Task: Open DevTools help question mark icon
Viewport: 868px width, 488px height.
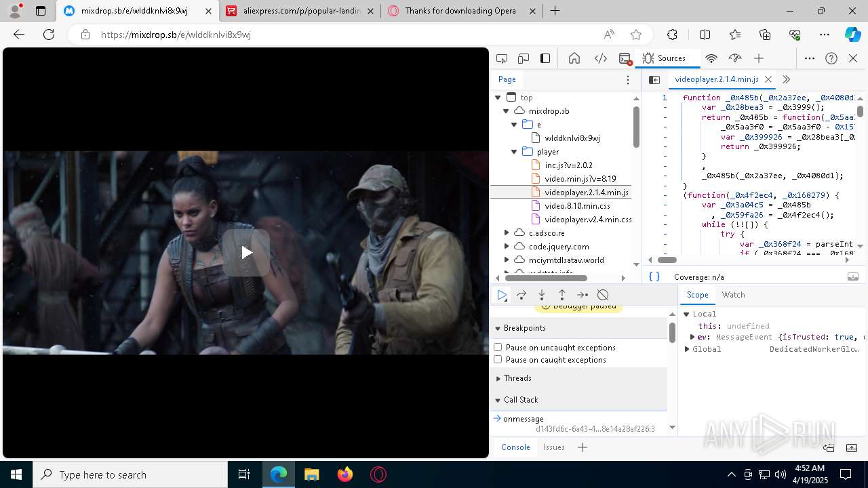Action: pyautogui.click(x=831, y=58)
